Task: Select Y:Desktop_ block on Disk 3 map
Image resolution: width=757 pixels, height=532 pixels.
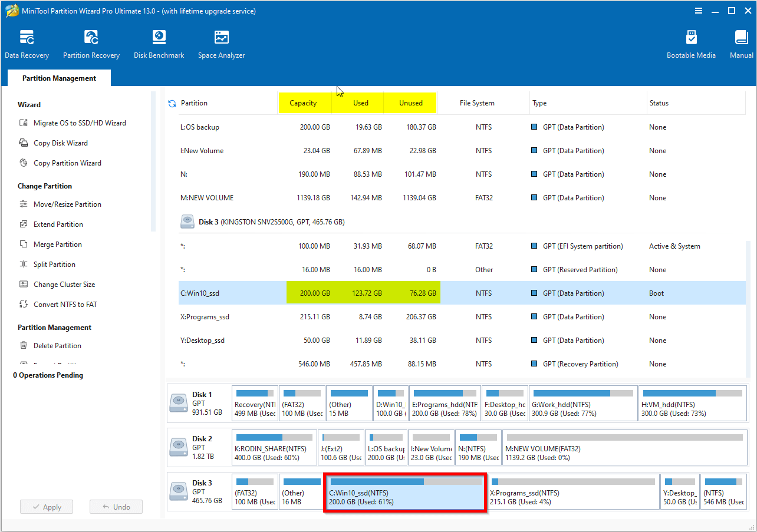Action: (680, 492)
